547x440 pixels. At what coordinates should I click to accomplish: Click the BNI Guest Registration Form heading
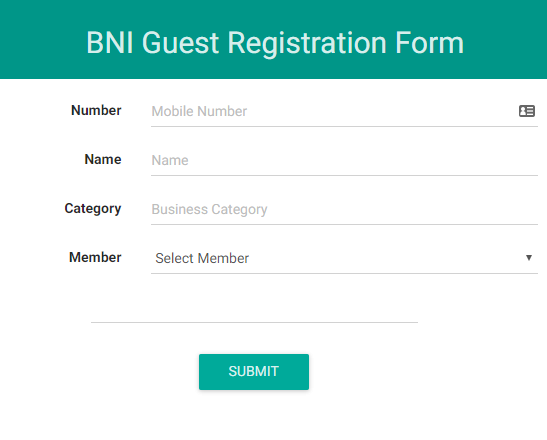(275, 43)
